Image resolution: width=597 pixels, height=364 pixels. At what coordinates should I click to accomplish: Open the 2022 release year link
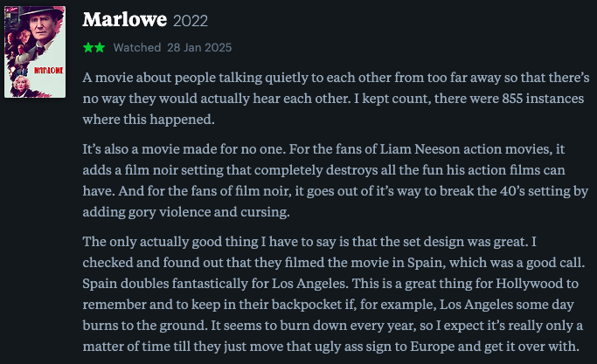click(x=191, y=21)
